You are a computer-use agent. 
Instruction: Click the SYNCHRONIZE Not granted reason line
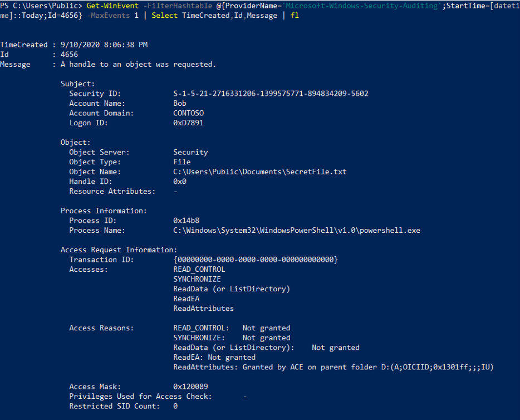click(232, 338)
